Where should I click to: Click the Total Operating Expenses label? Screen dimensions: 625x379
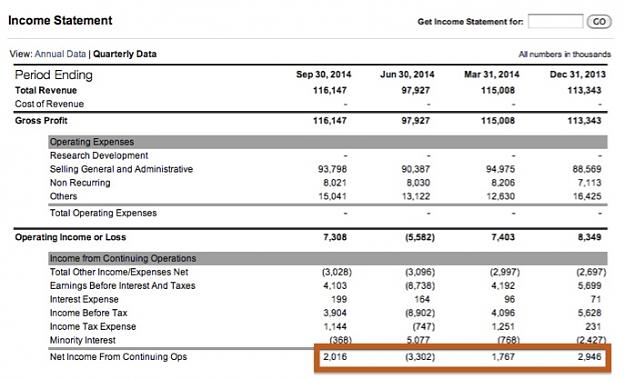point(103,213)
